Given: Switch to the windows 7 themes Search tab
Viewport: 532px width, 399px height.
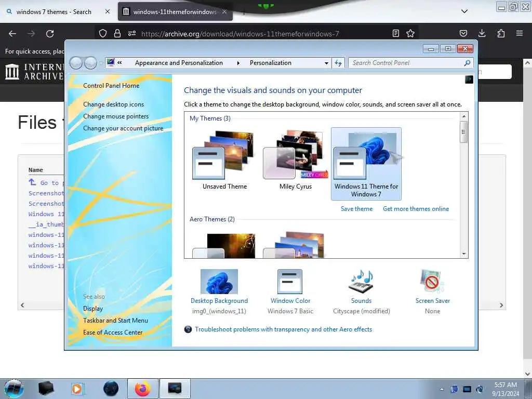Looking at the screenshot, I should (x=54, y=12).
